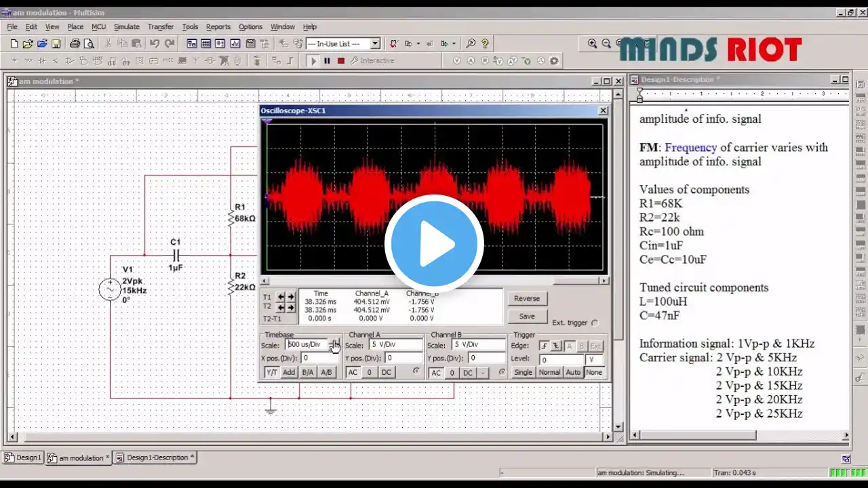This screenshot has width=868, height=488.
Task: Open the Simulate menu
Action: [126, 26]
